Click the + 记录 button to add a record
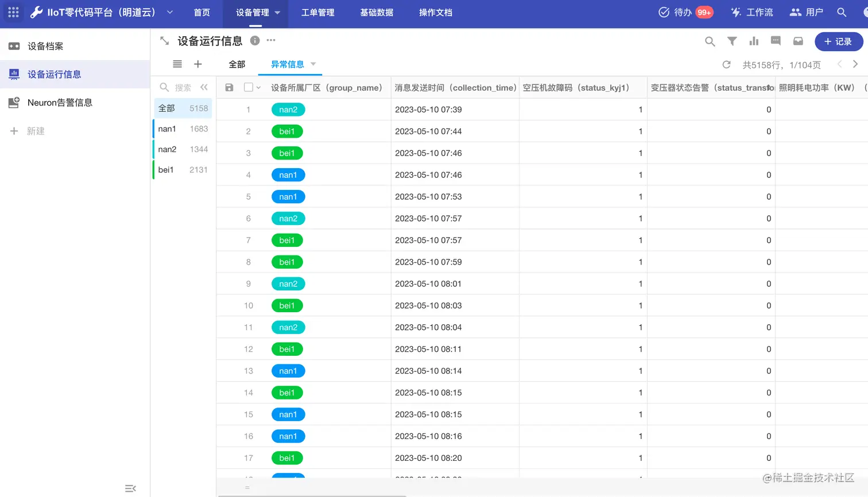Viewport: 868px width, 497px height. click(x=838, y=41)
